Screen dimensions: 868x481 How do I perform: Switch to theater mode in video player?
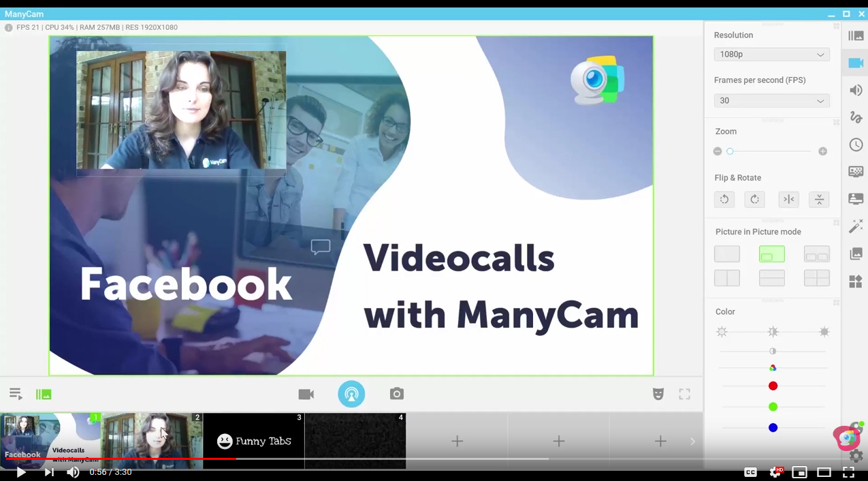(824, 472)
